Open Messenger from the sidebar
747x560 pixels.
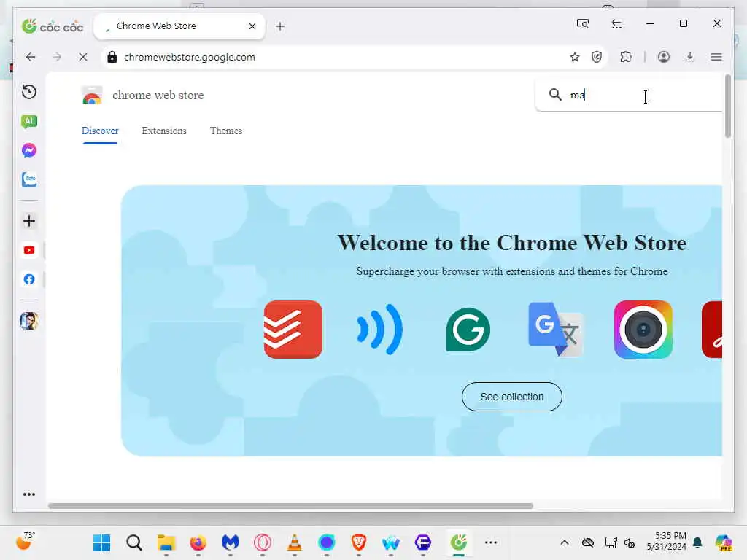pos(29,150)
